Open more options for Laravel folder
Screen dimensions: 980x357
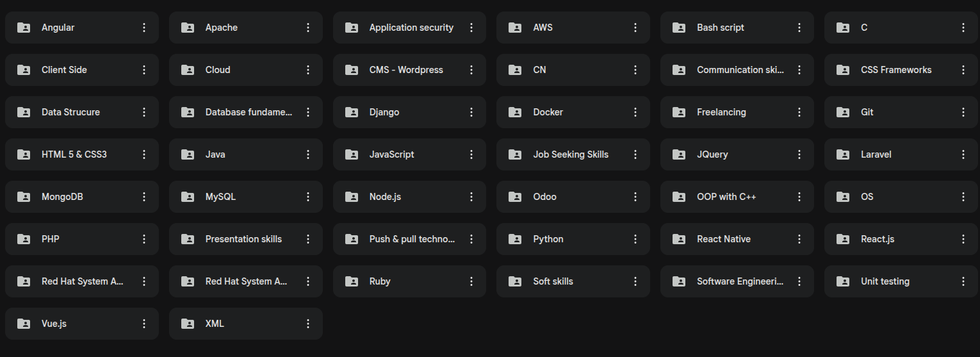(x=963, y=154)
